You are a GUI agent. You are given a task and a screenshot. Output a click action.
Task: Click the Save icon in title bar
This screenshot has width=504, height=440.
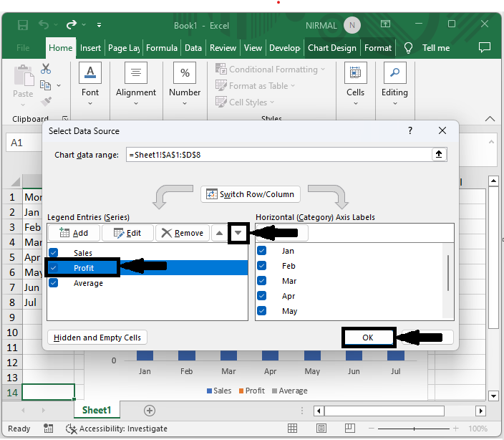[x=23, y=26]
